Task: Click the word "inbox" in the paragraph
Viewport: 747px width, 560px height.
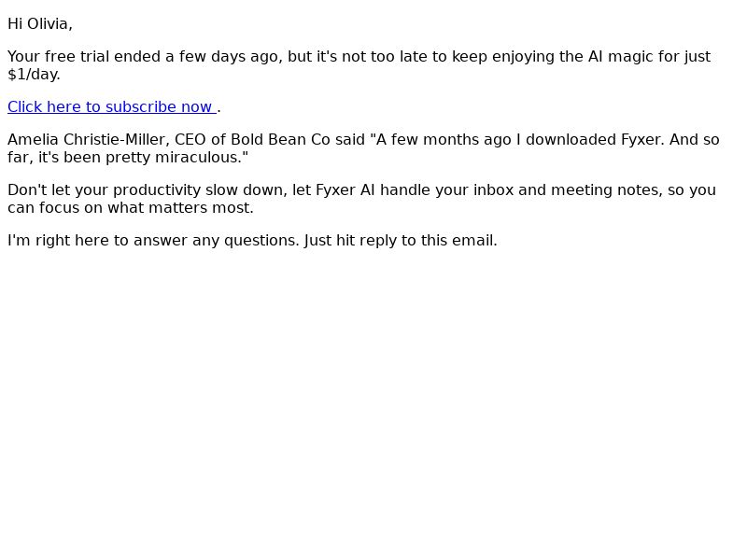Action: click(494, 190)
